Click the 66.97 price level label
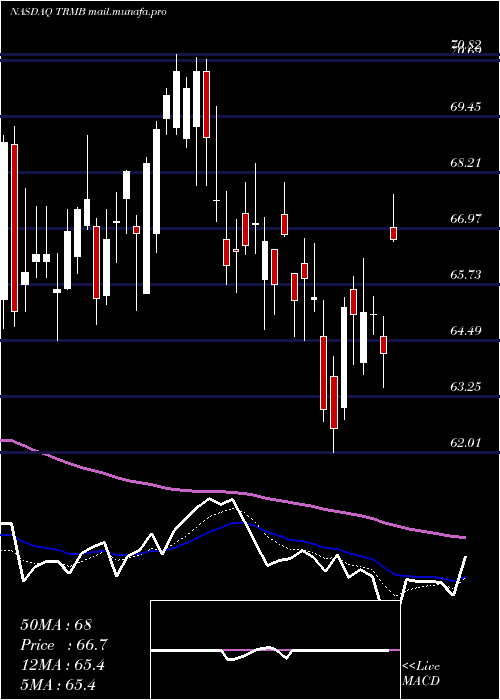 click(466, 219)
